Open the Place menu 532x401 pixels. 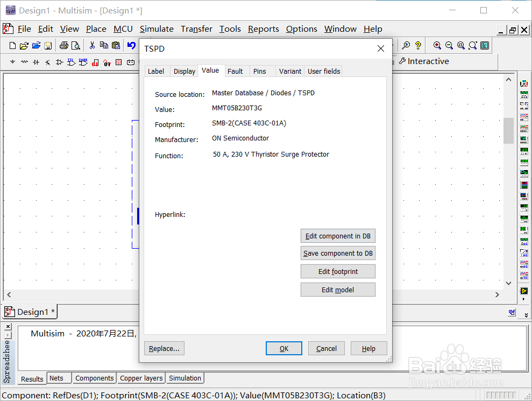(x=96, y=29)
